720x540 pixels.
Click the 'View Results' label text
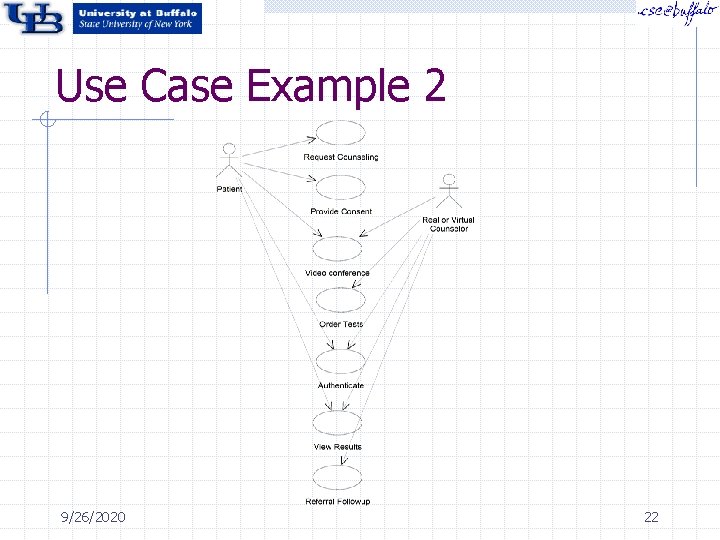[x=338, y=447]
